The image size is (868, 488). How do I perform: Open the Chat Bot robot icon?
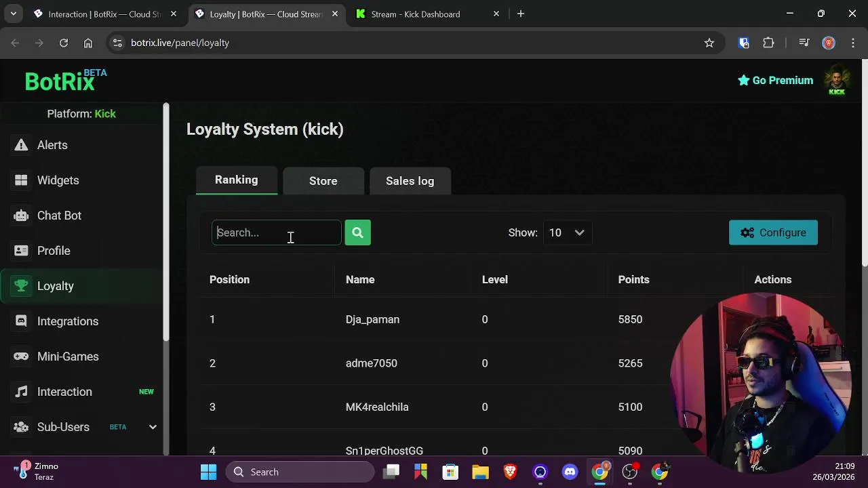click(21, 216)
